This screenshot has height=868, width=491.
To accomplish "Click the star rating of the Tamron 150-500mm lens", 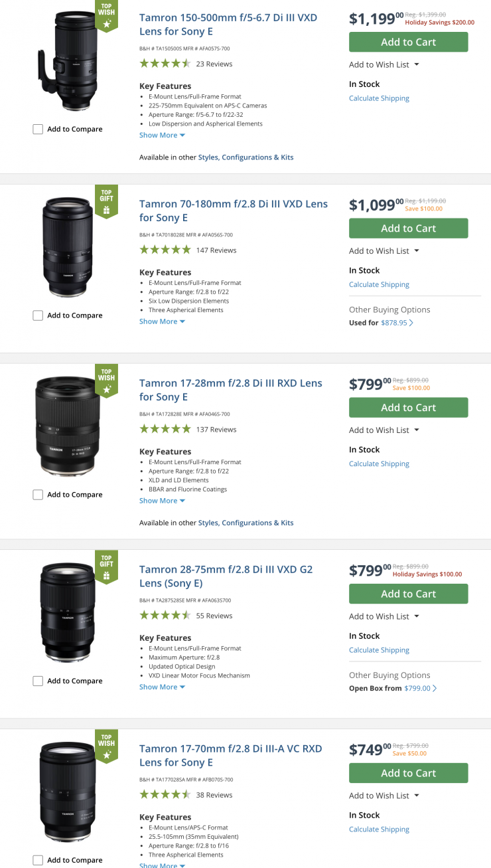I will (165, 64).
